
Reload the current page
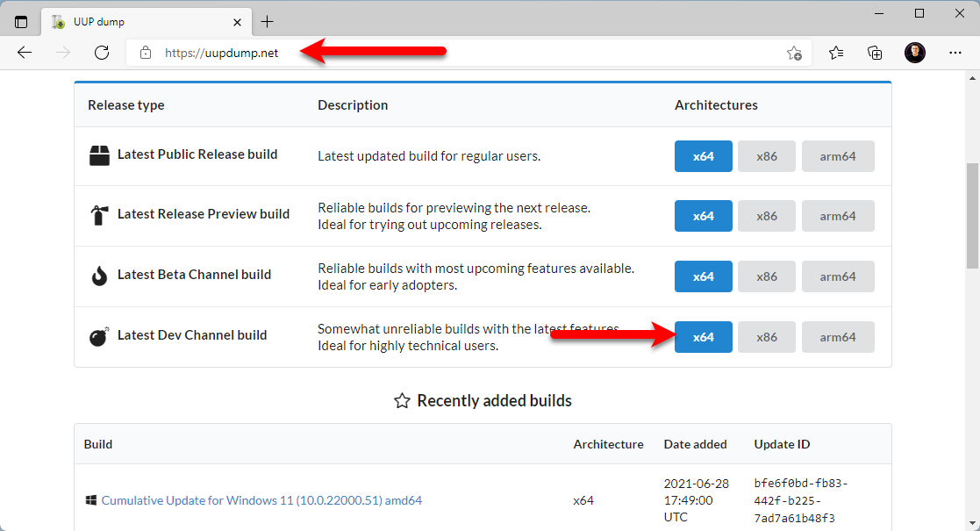(x=102, y=53)
